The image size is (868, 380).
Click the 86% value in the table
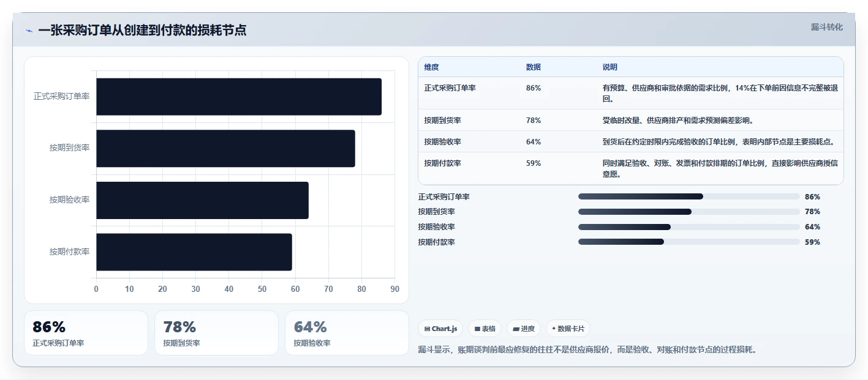pyautogui.click(x=534, y=88)
